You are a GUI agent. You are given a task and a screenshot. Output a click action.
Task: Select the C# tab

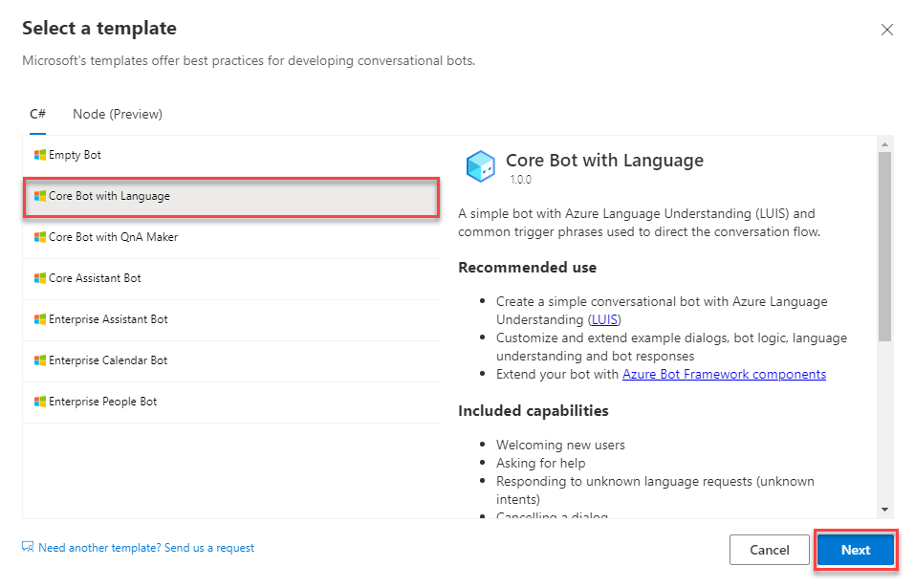tap(38, 115)
